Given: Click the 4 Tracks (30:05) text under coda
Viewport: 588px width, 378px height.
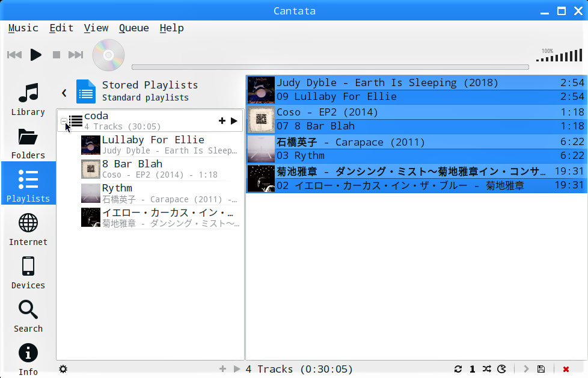Looking at the screenshot, I should [x=122, y=126].
